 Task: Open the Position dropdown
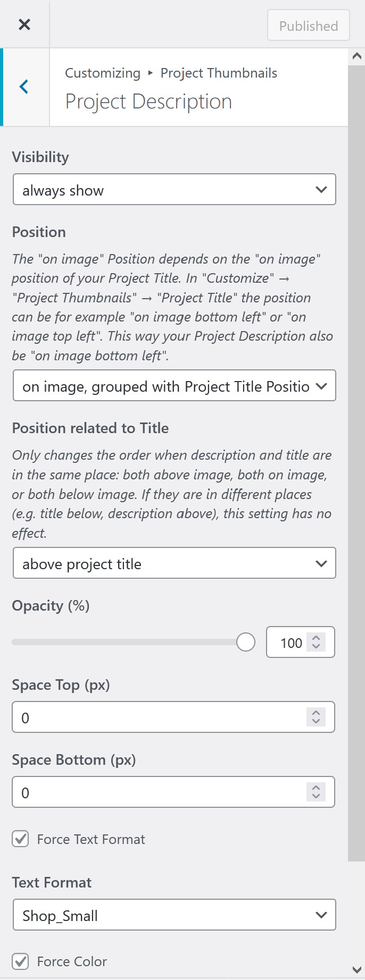[174, 386]
